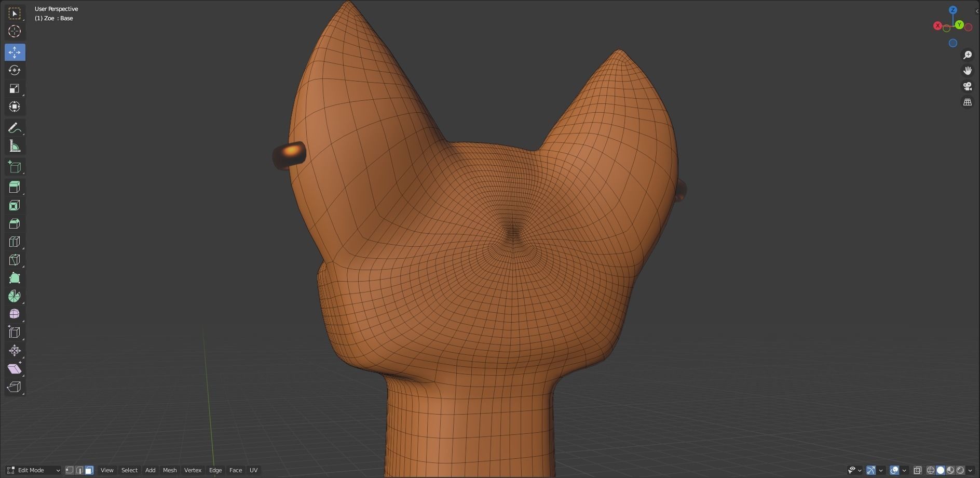Open the UV menu
This screenshot has width=980, height=478.
click(x=253, y=470)
